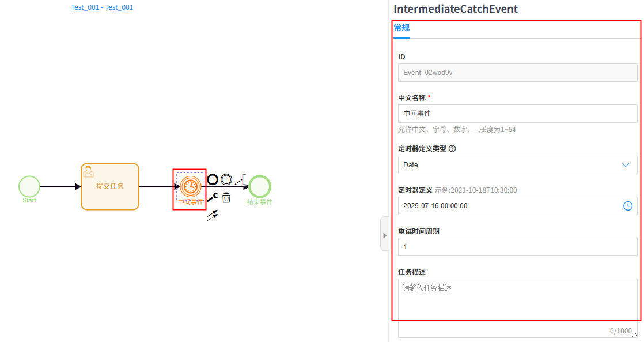The image size is (644, 342).
Task: Show help for 定时器定义类型
Action: click(452, 149)
